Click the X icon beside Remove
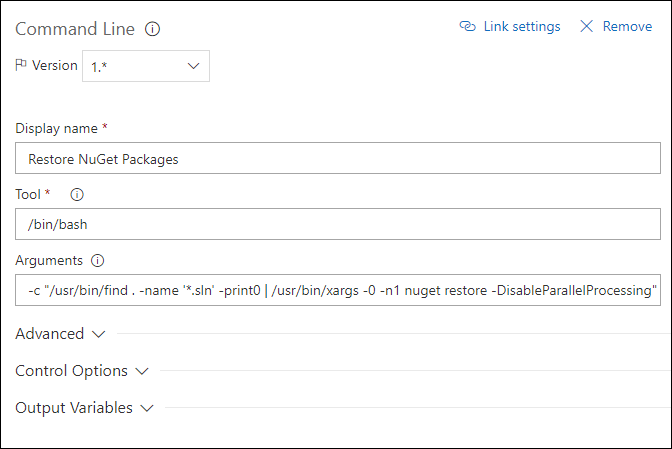Viewport: 672px width, 449px height. (x=586, y=26)
